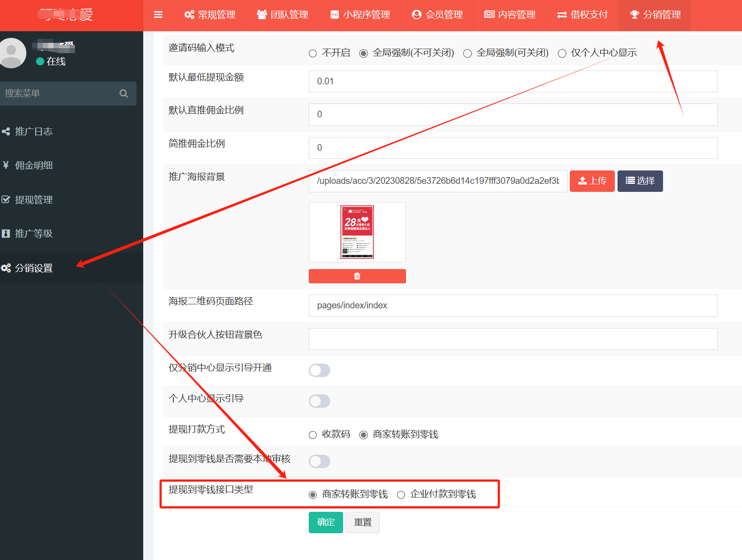The height and width of the screenshot is (560, 742).
Task: Delete poster image with trash button
Action: (357, 276)
